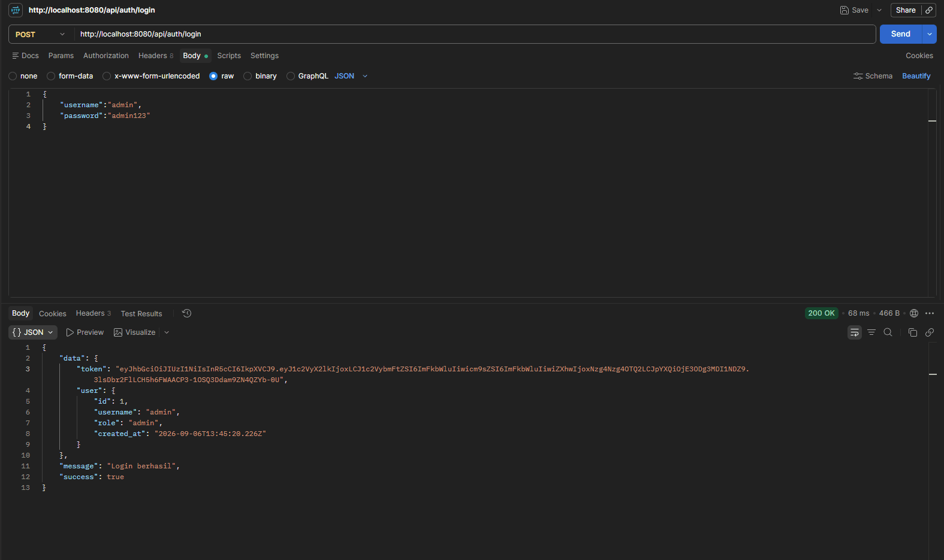The image size is (944, 560).
Task: Beautify the request body JSON
Action: [x=916, y=76]
